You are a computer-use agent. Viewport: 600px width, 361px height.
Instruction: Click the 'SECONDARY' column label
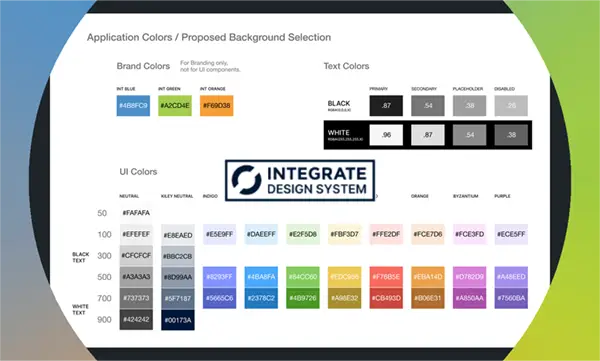tap(424, 89)
